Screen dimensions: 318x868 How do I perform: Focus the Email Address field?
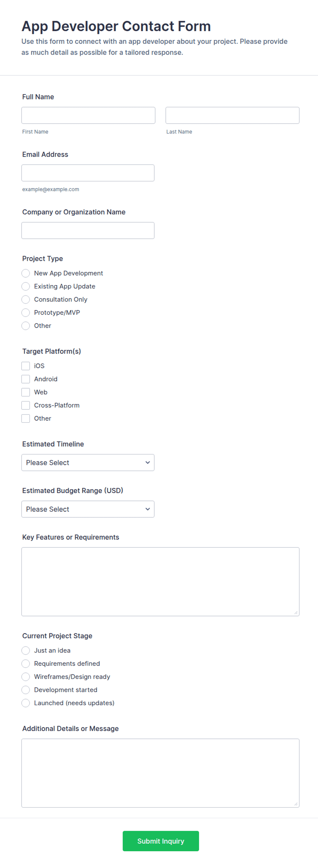click(x=88, y=173)
